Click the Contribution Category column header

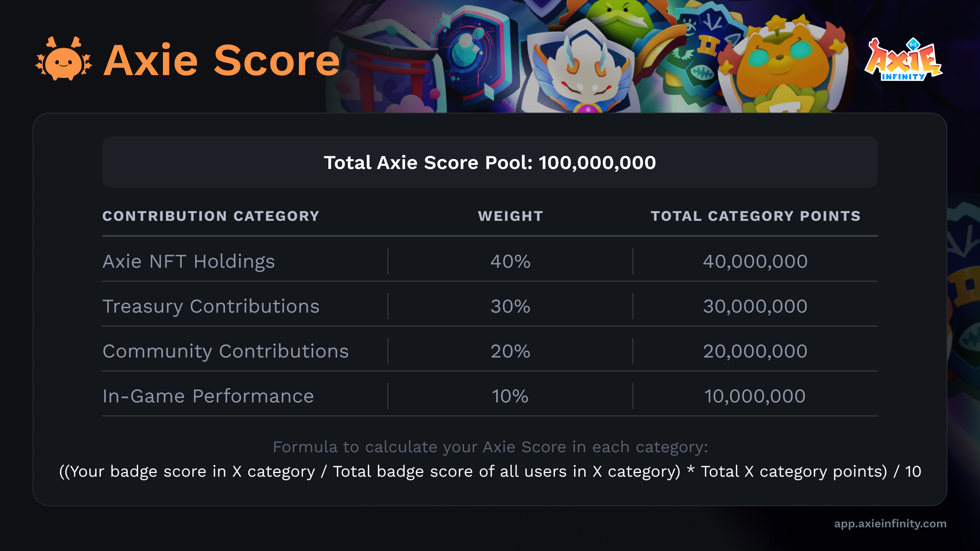[211, 216]
